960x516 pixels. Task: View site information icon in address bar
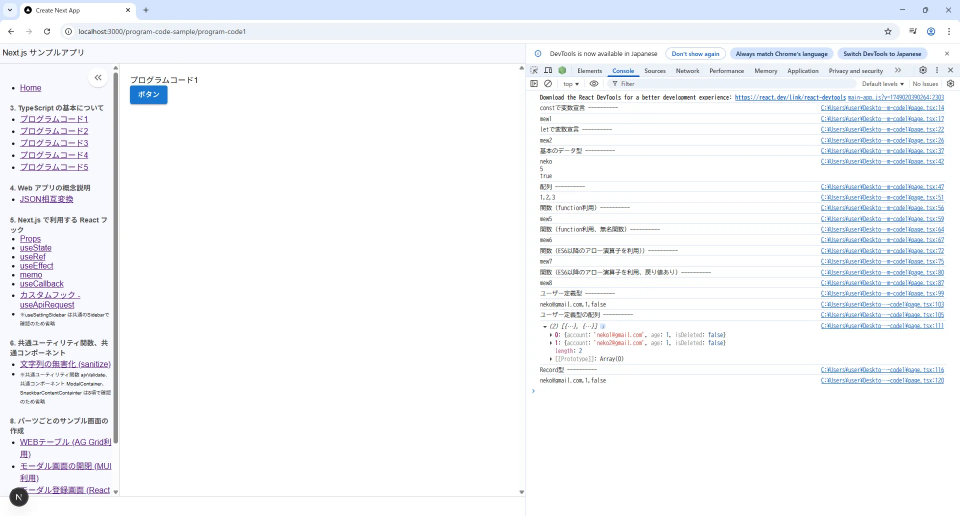[x=69, y=31]
